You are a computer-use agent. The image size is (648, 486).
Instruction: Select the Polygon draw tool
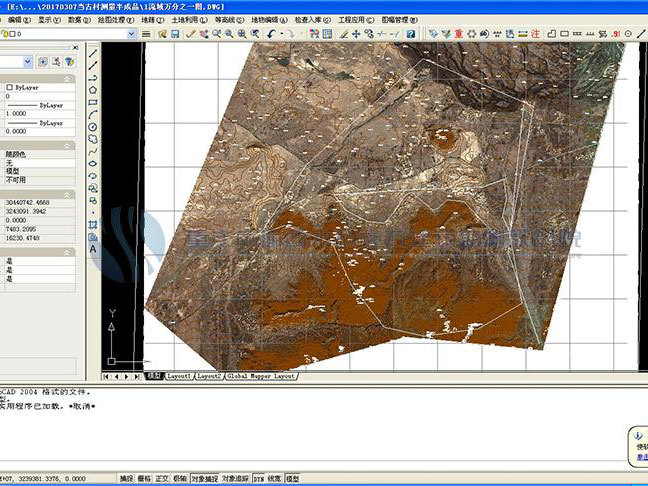pyautogui.click(x=93, y=90)
